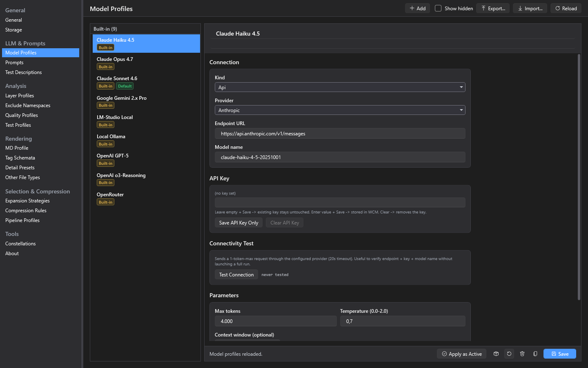Open the Provider dropdown set to Anthropic
588x368 pixels.
pos(340,110)
